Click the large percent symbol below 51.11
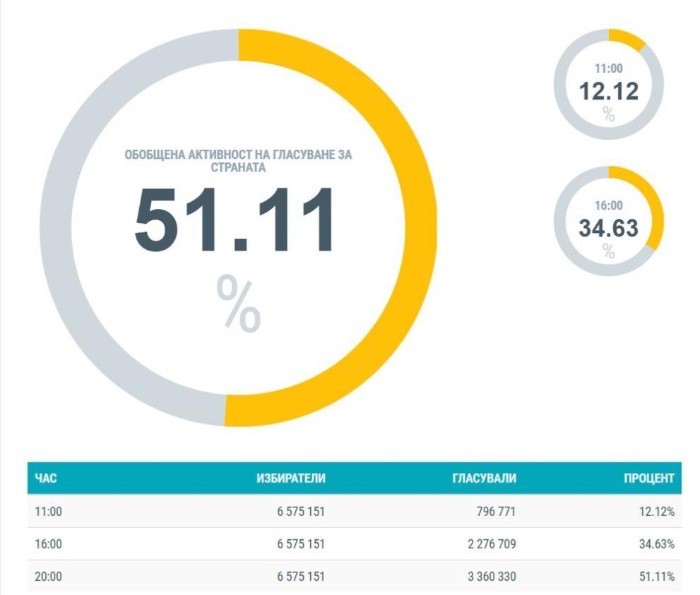The width and height of the screenshot is (700, 595). (238, 304)
